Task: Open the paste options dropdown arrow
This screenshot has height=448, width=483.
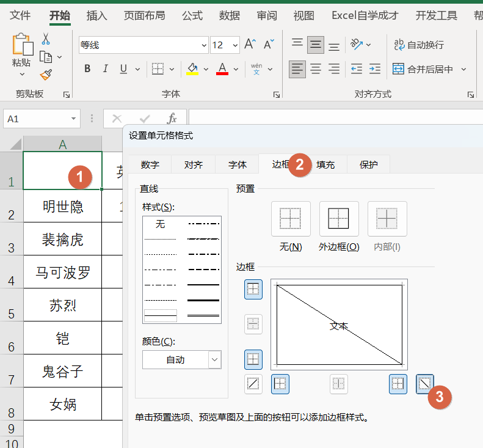Action: (x=22, y=75)
